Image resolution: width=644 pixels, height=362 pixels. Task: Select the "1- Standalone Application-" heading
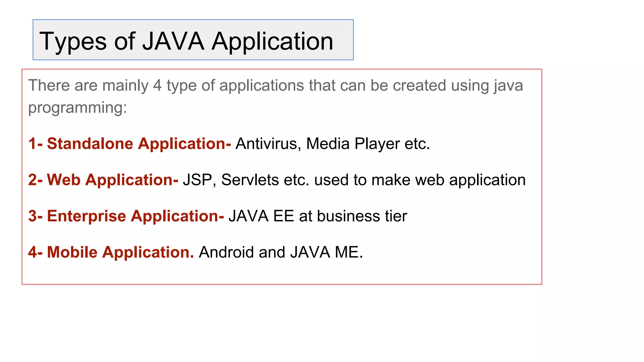pyautogui.click(x=130, y=144)
